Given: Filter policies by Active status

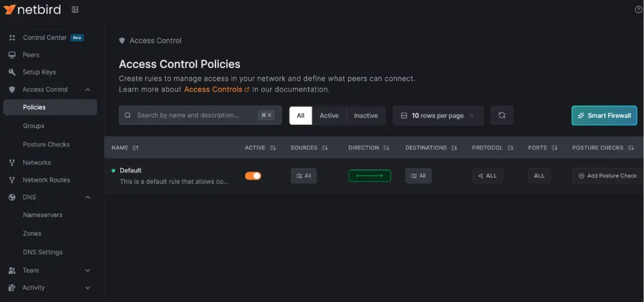Looking at the screenshot, I should 329,116.
